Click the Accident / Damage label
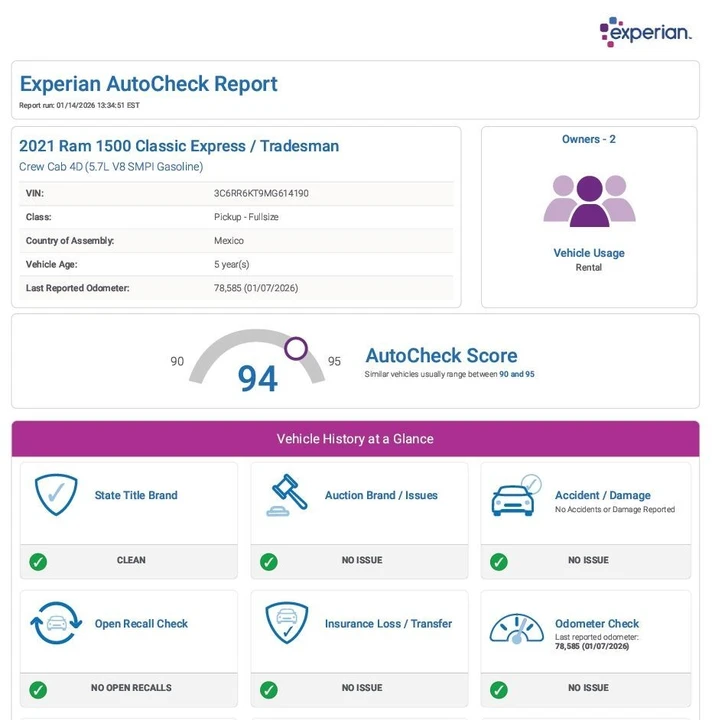This screenshot has width=712, height=720. tap(603, 495)
